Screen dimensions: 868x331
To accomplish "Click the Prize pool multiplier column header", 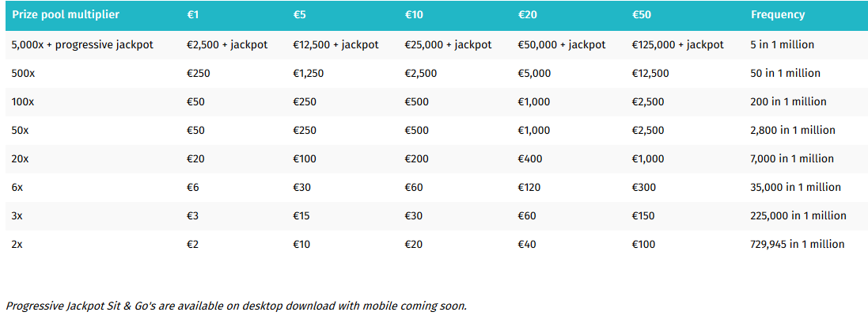I will coord(66,15).
